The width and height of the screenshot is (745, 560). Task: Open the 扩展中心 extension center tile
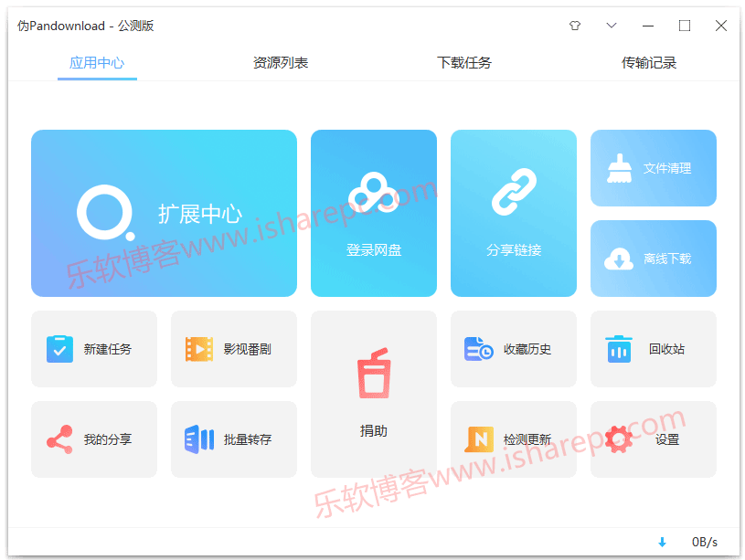[164, 213]
